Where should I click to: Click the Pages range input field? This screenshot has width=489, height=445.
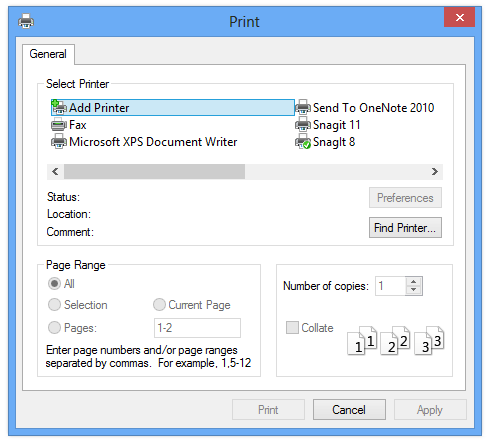click(x=197, y=328)
